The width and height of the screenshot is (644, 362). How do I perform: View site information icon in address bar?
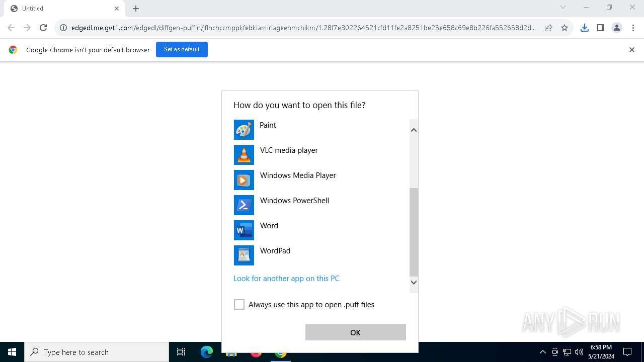coord(63,28)
